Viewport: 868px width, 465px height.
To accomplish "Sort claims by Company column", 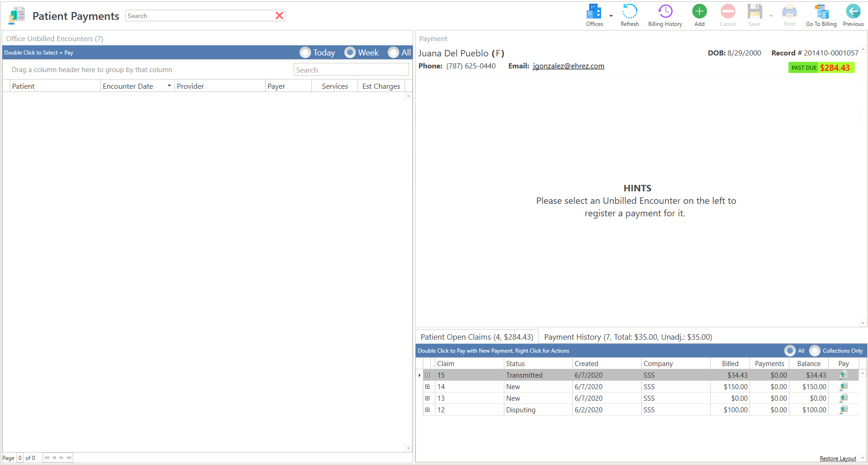I will 676,363.
